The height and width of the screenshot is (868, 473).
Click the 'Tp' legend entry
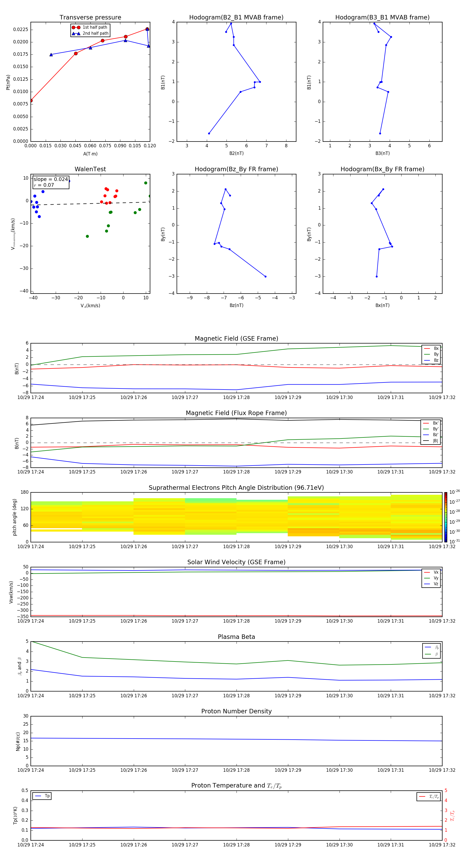pos(42,796)
